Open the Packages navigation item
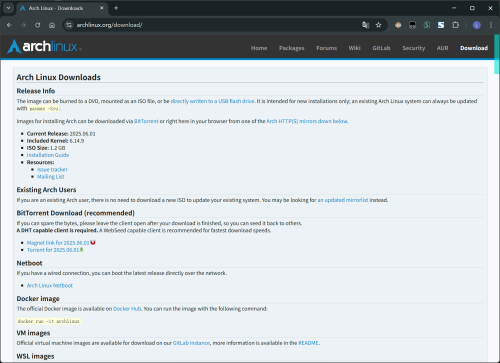Image resolution: width=500 pixels, height=363 pixels. 292,48
